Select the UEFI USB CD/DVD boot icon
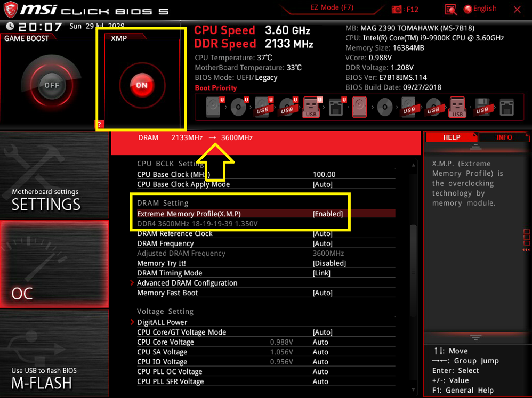Viewport: 532px width, 398px height. pyautogui.click(x=288, y=107)
